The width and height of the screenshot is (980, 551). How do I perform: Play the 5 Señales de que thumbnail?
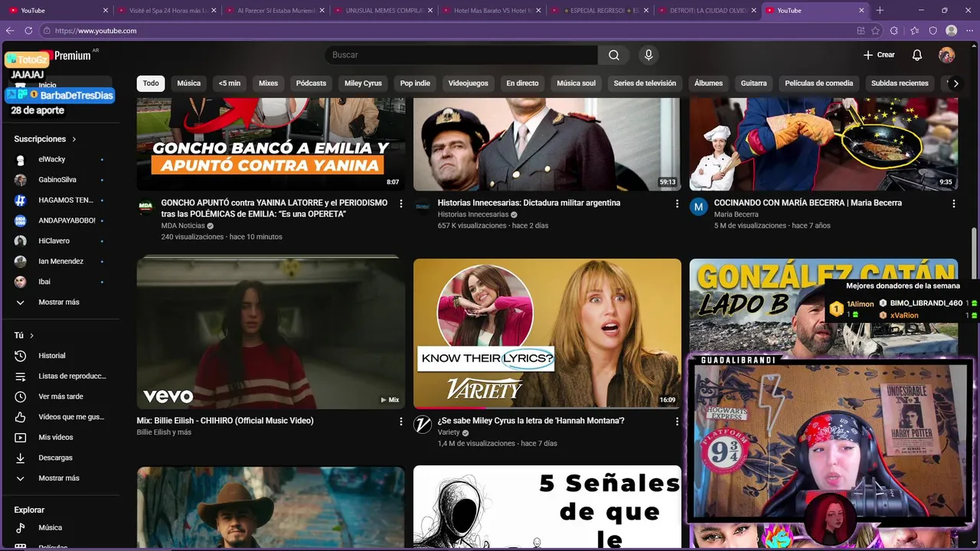click(547, 507)
